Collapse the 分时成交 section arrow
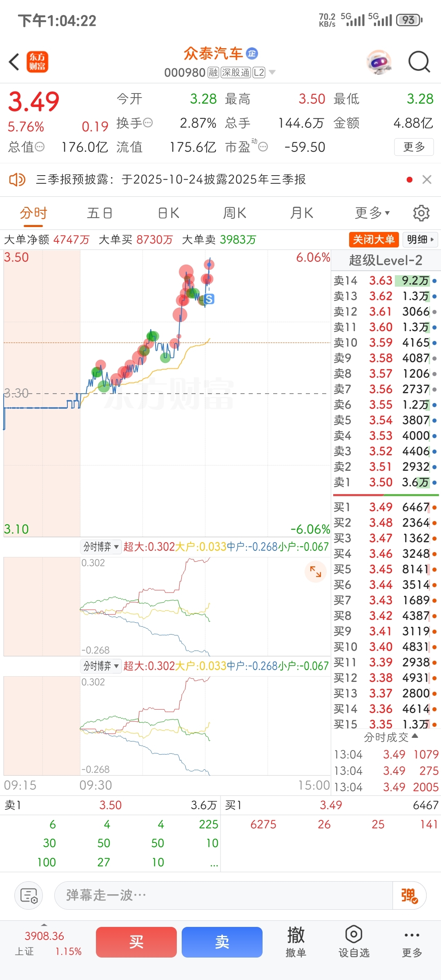 (x=415, y=736)
